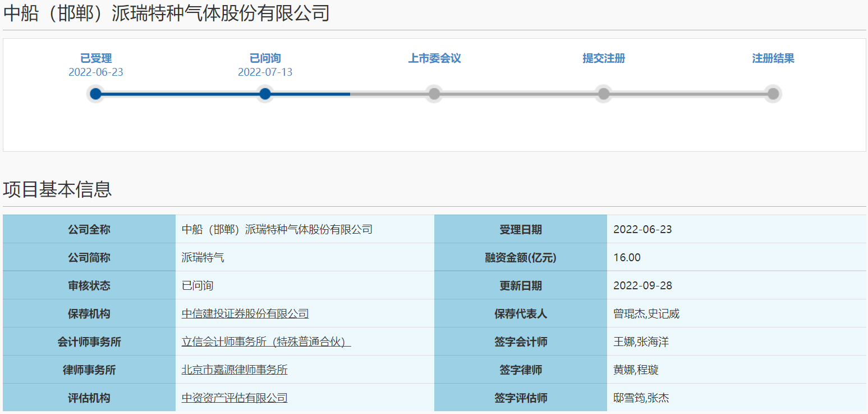Select the 已问询 stage label
This screenshot has width=868, height=414.
pos(265,58)
